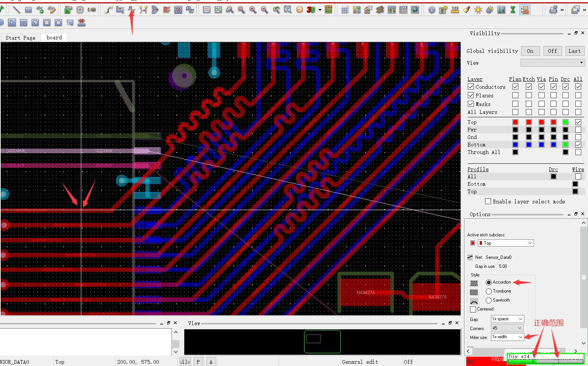Expand the last toolbar overflow chevron

tap(584, 10)
